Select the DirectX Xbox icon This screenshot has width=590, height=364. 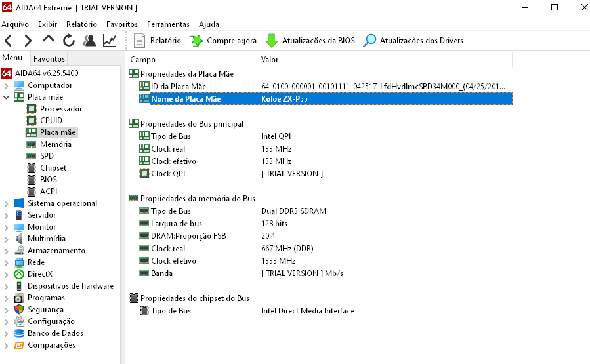click(19, 274)
